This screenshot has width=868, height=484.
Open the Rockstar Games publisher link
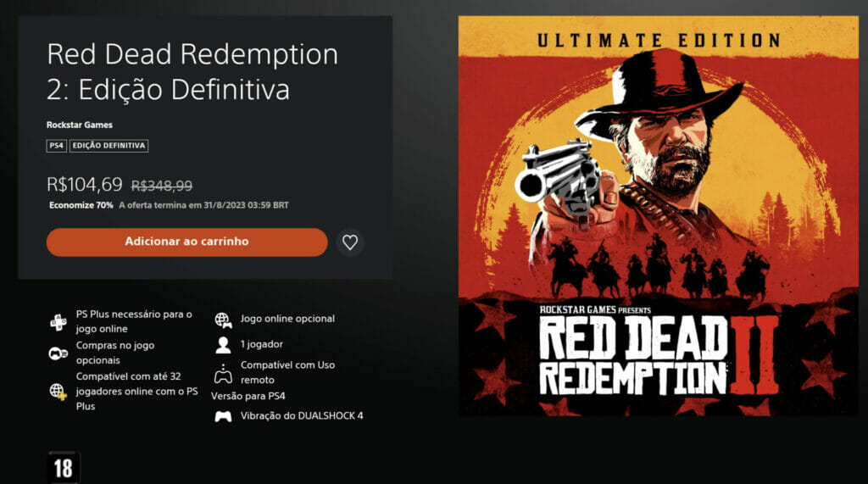[x=80, y=125]
